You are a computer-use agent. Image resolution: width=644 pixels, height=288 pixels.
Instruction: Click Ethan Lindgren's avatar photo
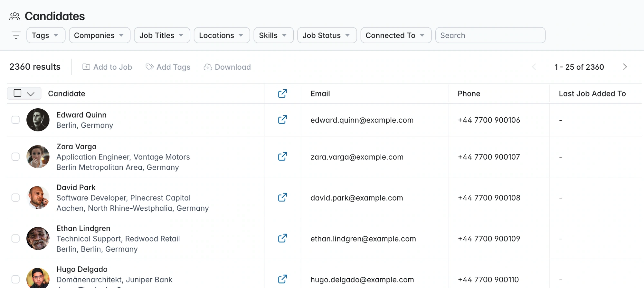point(38,238)
